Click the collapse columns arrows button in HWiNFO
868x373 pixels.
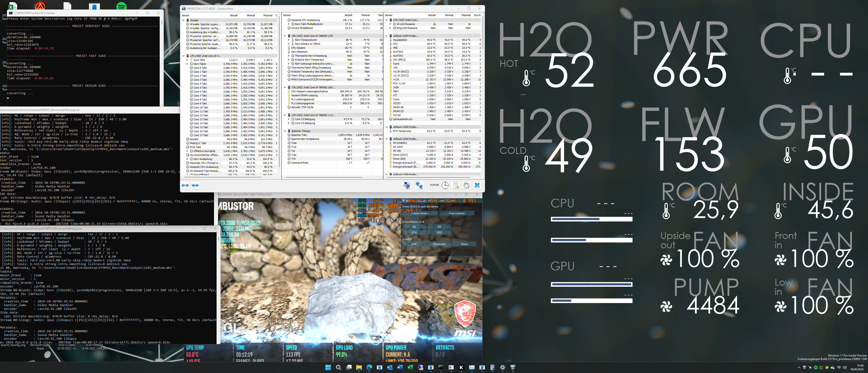coord(195,185)
